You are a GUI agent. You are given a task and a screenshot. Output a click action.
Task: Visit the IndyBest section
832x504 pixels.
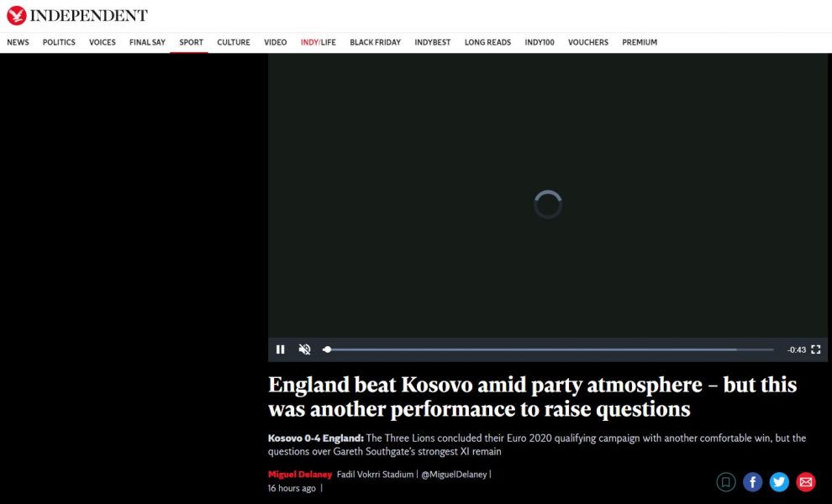(433, 43)
